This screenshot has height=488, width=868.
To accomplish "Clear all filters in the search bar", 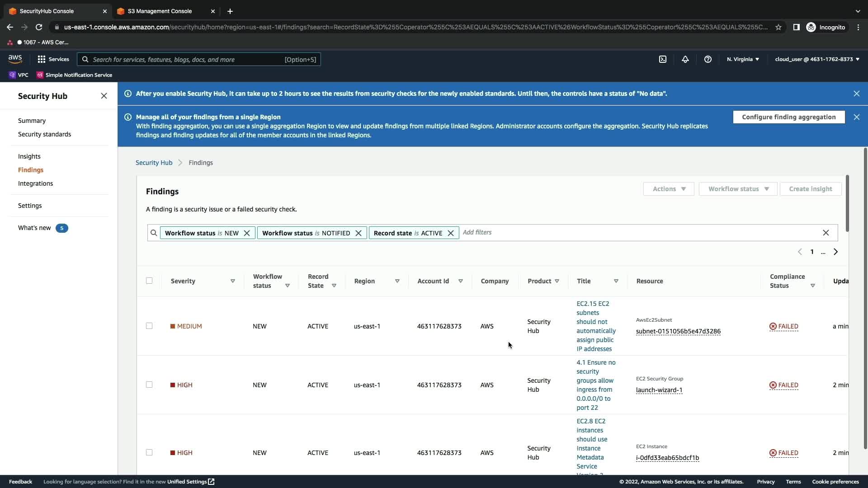I will click(826, 233).
